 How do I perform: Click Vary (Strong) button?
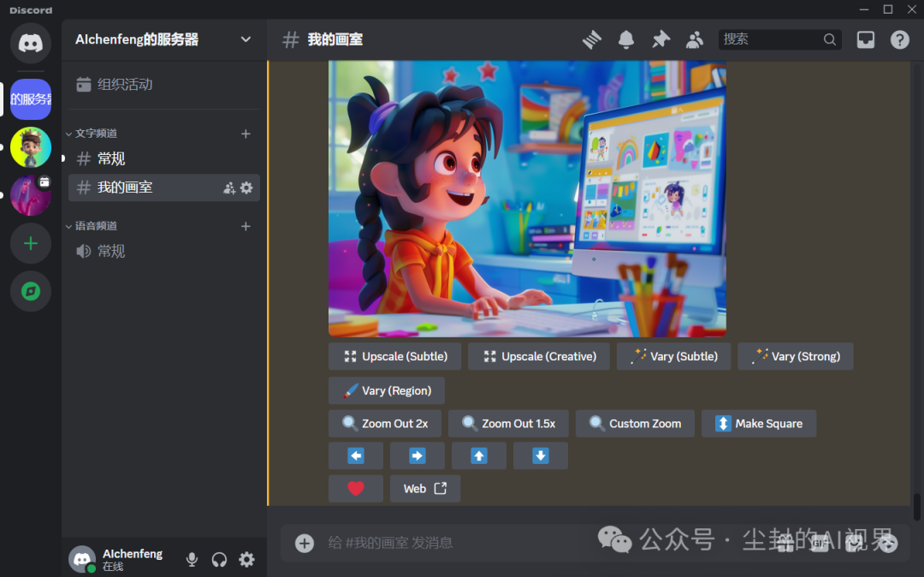pos(796,357)
